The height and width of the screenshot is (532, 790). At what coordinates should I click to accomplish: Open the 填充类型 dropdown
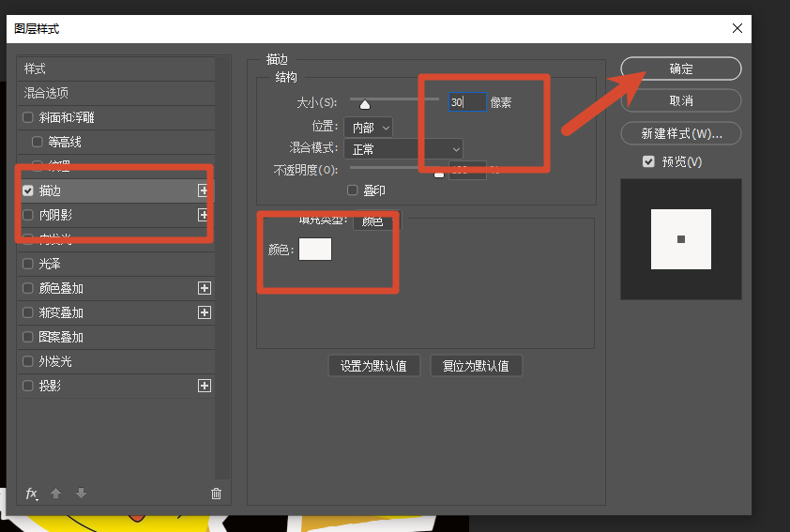pyautogui.click(x=377, y=220)
